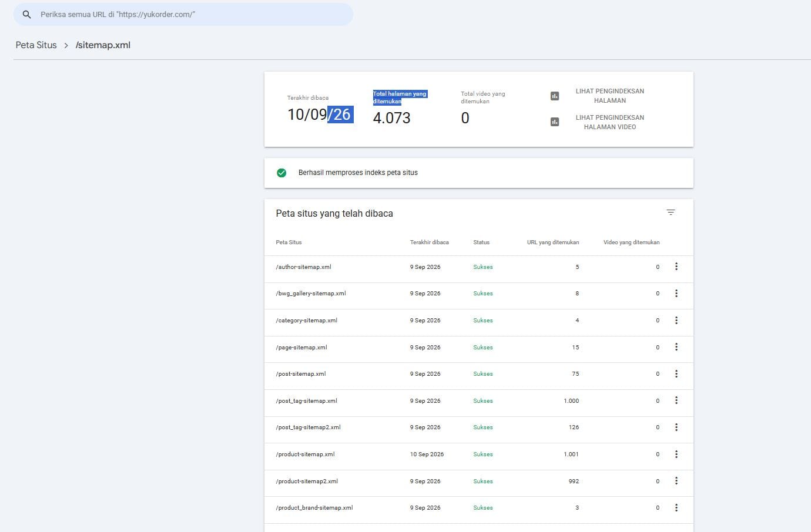Open filter icon for read sitemaps table
The height and width of the screenshot is (532, 811).
[671, 213]
